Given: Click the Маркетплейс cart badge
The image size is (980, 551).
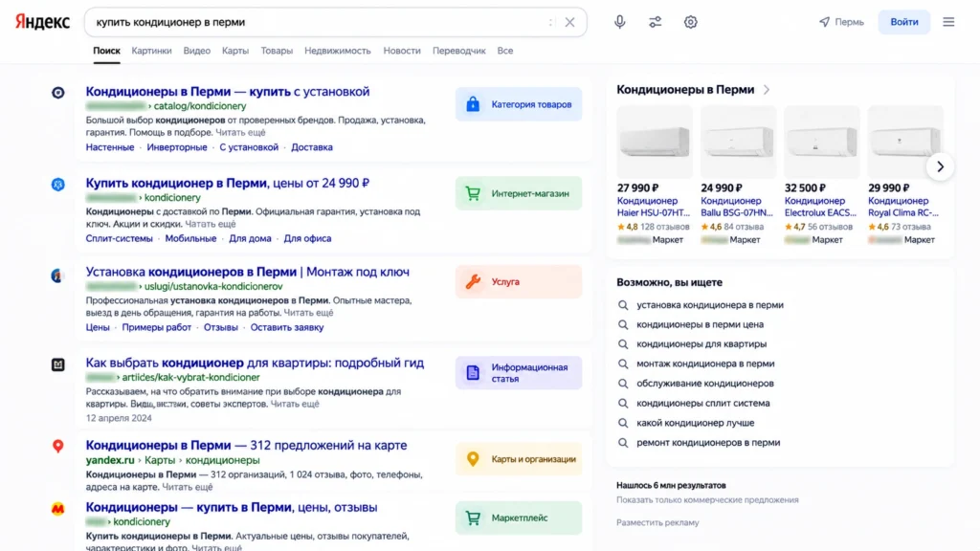Looking at the screenshot, I should [x=518, y=518].
